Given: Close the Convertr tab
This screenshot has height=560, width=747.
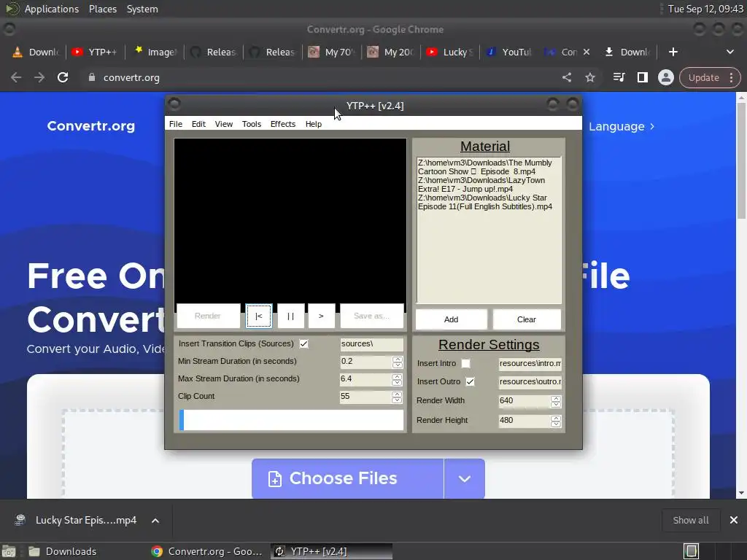Looking at the screenshot, I should [587, 52].
